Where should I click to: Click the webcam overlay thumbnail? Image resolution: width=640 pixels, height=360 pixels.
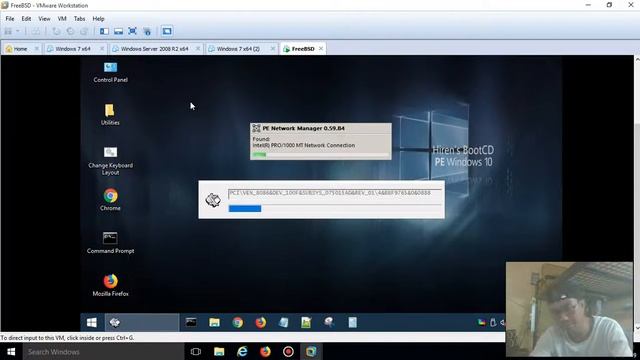point(569,309)
